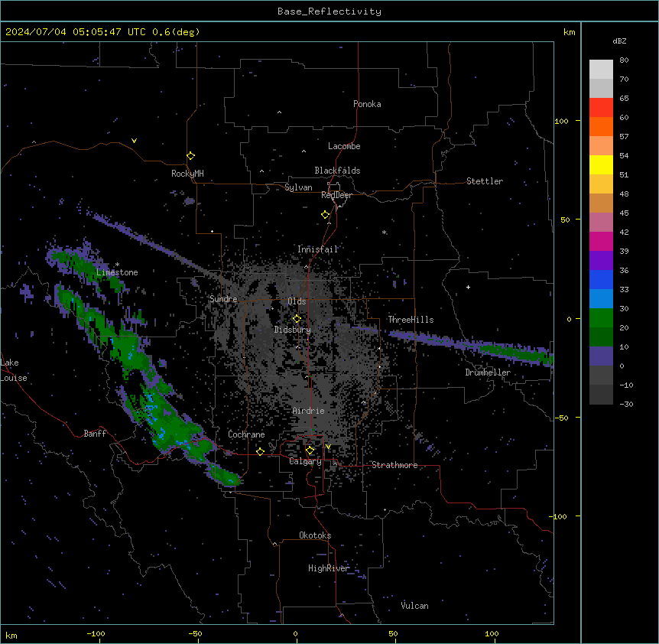Select the Olds label
This screenshot has width=659, height=644.
point(297,301)
